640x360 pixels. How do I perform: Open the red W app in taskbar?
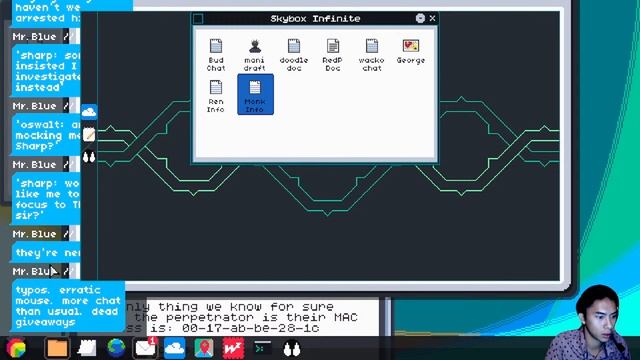[x=233, y=348]
